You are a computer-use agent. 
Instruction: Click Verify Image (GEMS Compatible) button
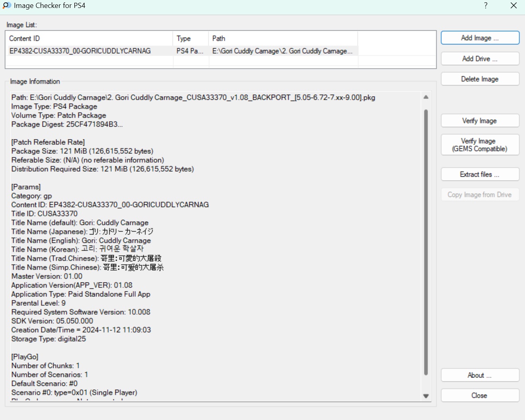point(480,145)
